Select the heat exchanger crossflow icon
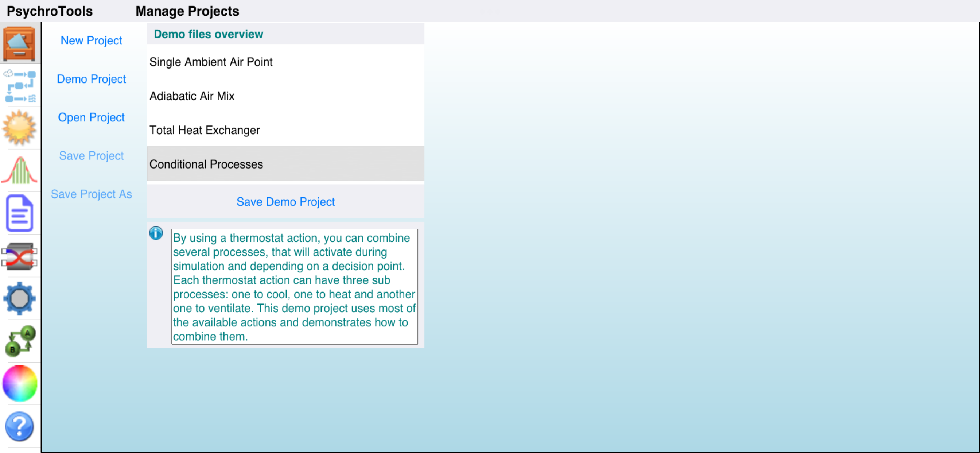 (x=19, y=256)
